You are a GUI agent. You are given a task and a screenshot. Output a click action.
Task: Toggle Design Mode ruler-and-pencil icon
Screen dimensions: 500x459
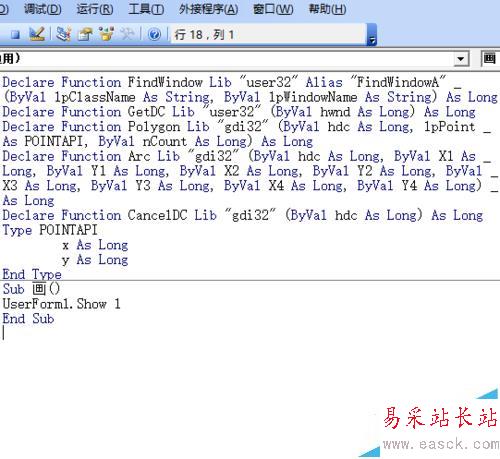click(37, 34)
